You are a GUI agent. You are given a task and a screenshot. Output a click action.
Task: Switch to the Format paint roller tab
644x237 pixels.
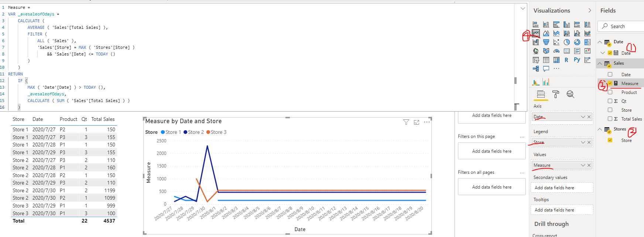pyautogui.click(x=556, y=95)
